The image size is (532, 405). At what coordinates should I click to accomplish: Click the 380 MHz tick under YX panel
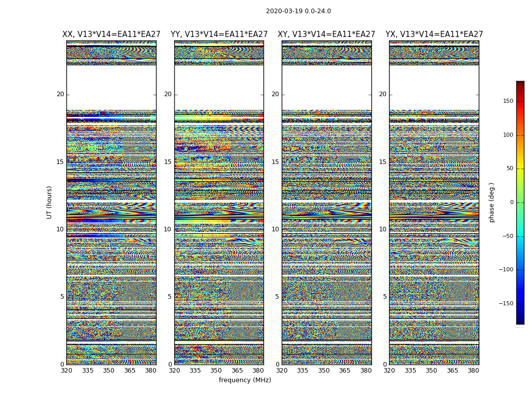(473, 371)
